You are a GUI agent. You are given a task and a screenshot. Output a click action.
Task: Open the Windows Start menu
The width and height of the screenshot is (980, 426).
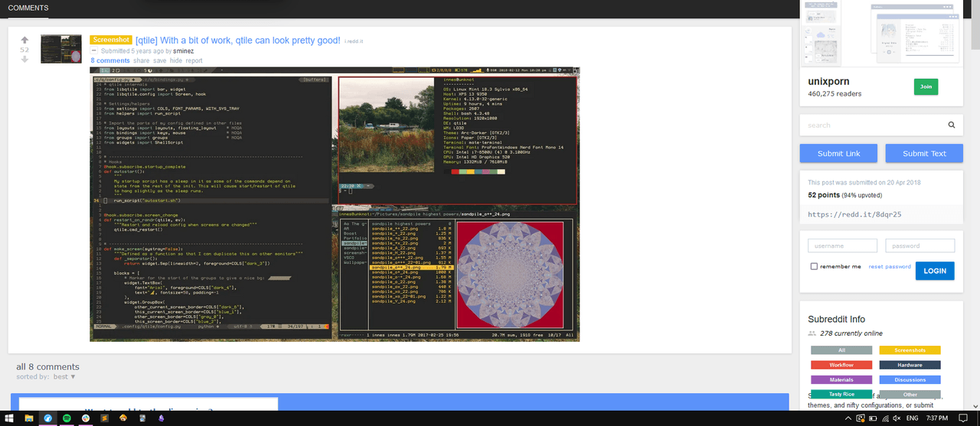coord(9,418)
